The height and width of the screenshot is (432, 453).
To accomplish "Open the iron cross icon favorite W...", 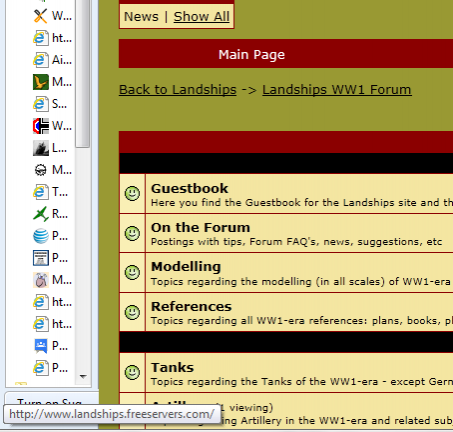I will click(53, 126).
